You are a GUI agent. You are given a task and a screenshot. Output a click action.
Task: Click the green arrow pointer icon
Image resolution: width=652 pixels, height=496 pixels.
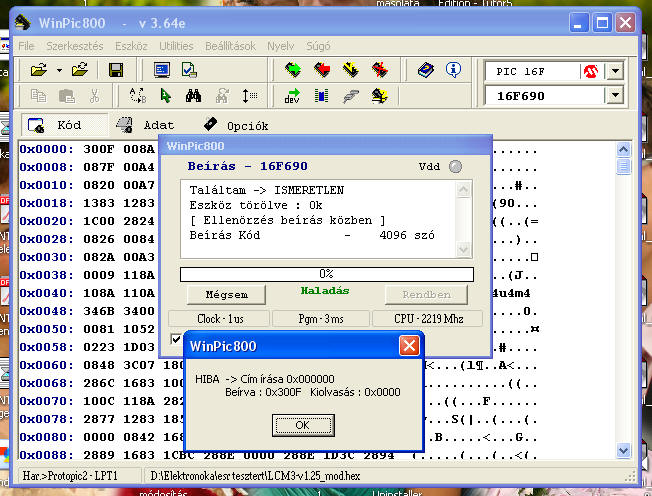165,96
